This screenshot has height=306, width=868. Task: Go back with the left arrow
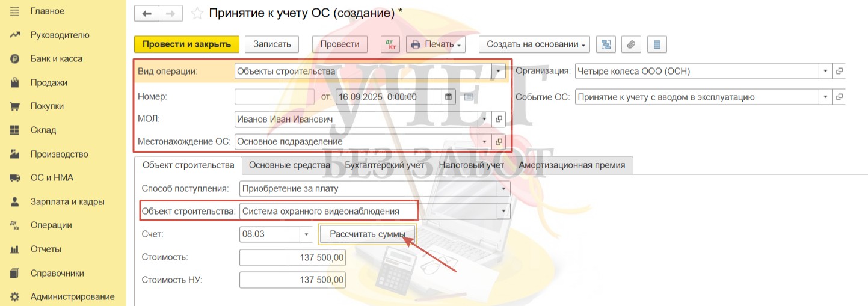pos(146,13)
